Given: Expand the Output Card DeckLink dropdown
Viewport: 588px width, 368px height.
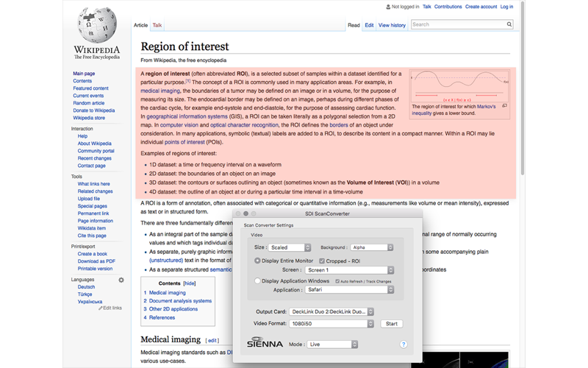Looking at the screenshot, I should (x=331, y=311).
